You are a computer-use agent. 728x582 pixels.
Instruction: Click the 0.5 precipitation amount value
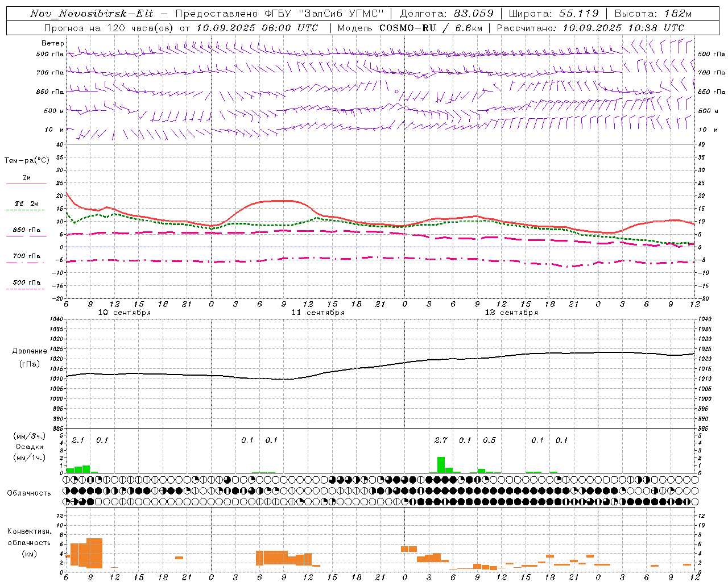pyautogui.click(x=489, y=440)
